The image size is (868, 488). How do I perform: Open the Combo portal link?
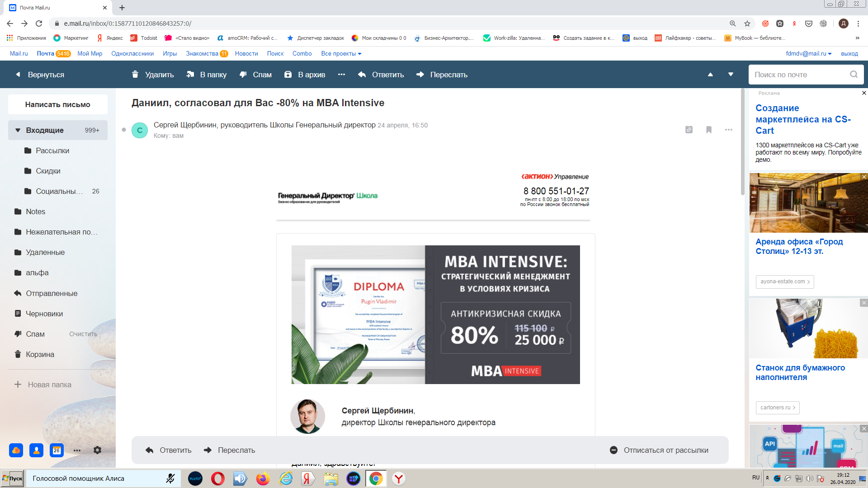click(x=302, y=53)
